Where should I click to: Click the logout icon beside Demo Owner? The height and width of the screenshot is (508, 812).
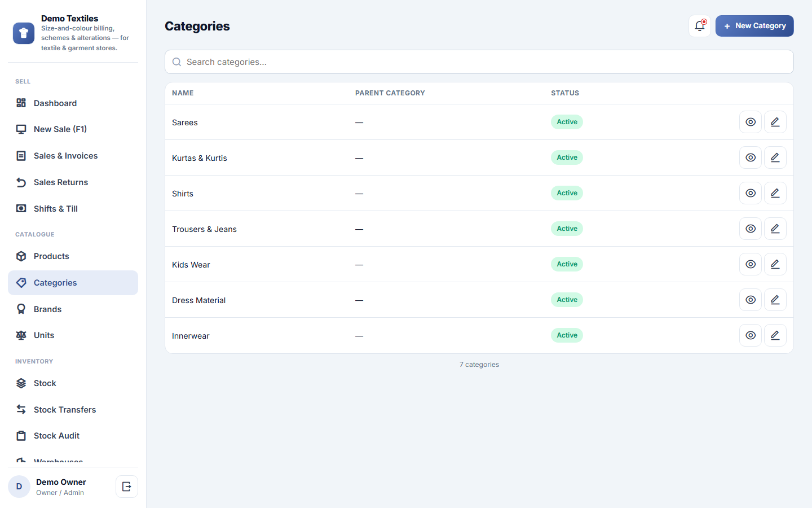[x=127, y=487]
